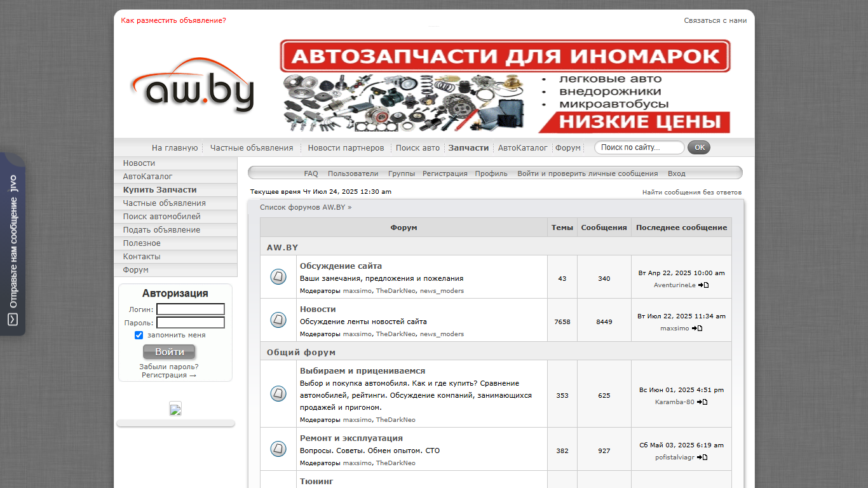
Task: Click forum icon beside Новости forum row
Action: coord(278,320)
